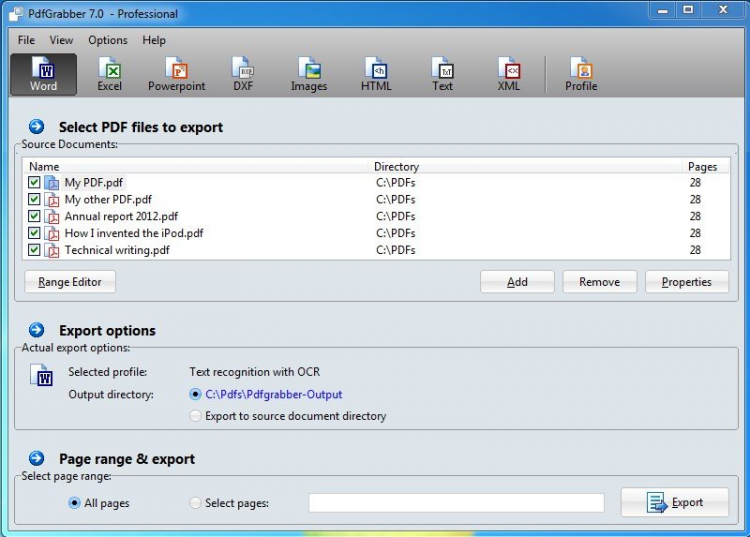Close the PdfGrabber window
This screenshot has height=537, width=750.
723,10
